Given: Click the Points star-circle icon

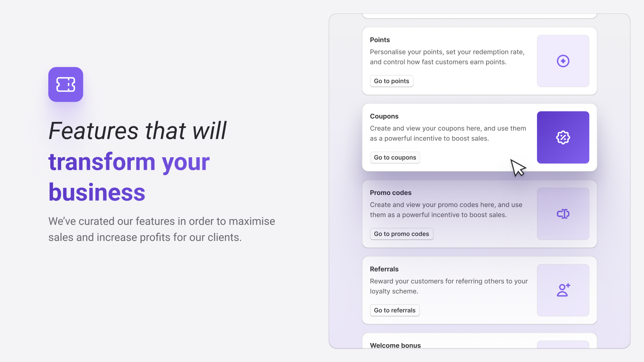Looking at the screenshot, I should point(563,61).
